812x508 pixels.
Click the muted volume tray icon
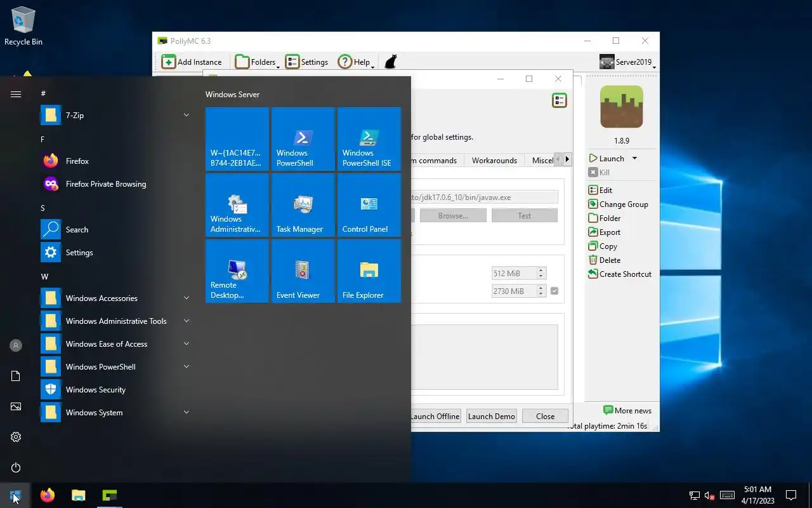pos(710,495)
